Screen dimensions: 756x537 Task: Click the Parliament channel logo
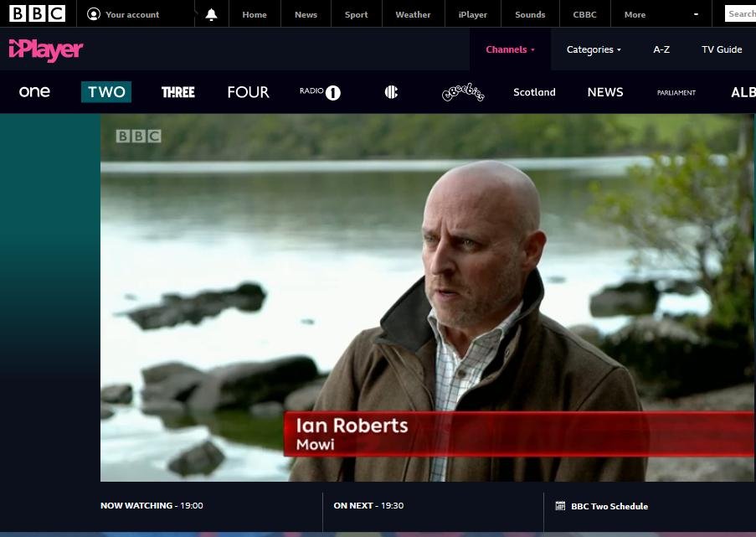[676, 92]
